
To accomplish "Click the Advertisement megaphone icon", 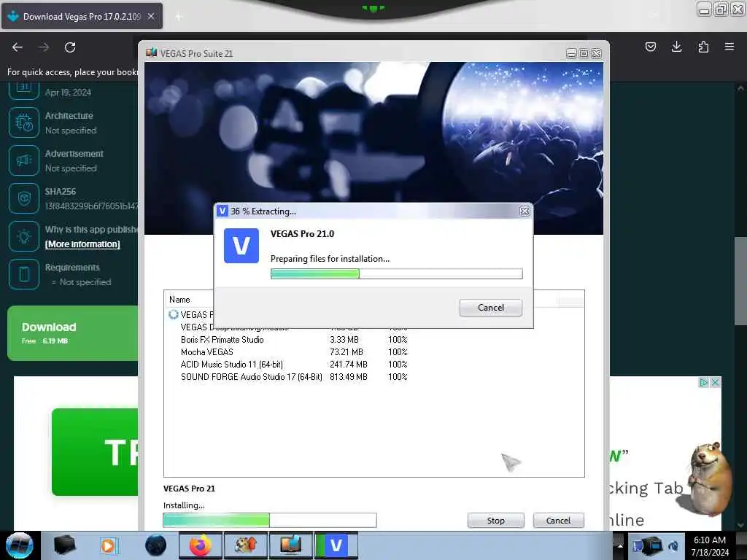I will click(x=24, y=160).
